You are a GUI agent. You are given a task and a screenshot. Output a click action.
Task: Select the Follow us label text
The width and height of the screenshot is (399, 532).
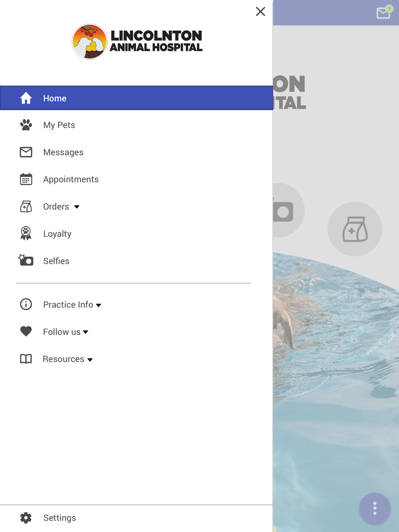point(61,332)
